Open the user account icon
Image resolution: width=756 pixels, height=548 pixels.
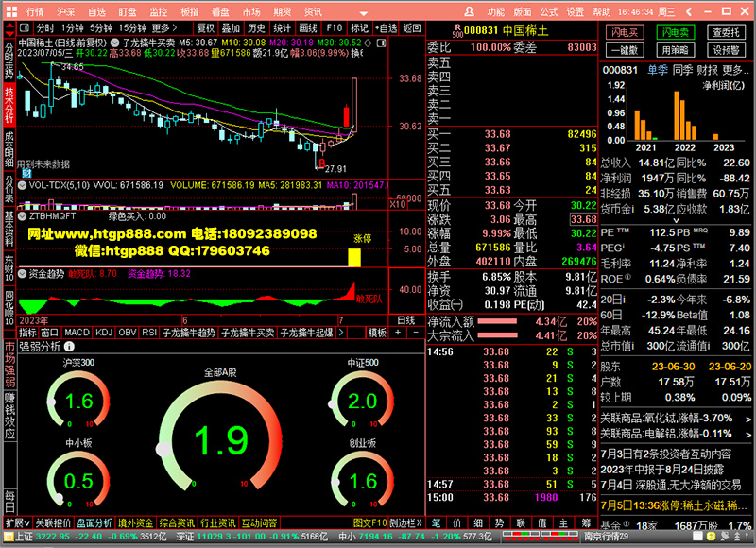click(x=469, y=11)
